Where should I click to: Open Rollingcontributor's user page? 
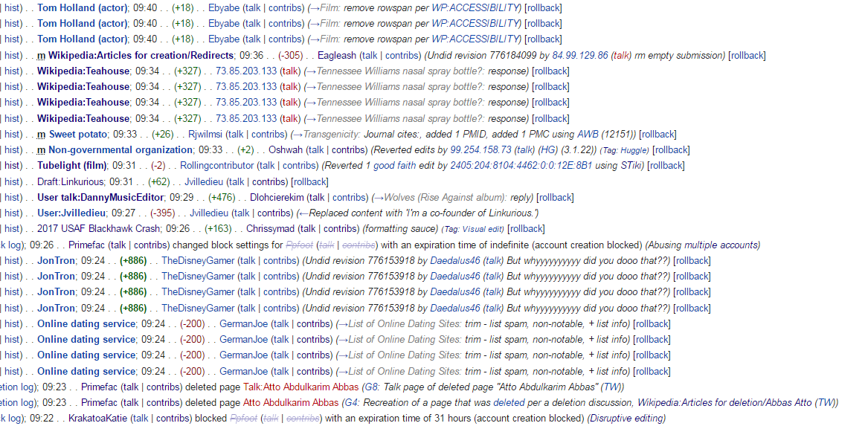[216, 166]
